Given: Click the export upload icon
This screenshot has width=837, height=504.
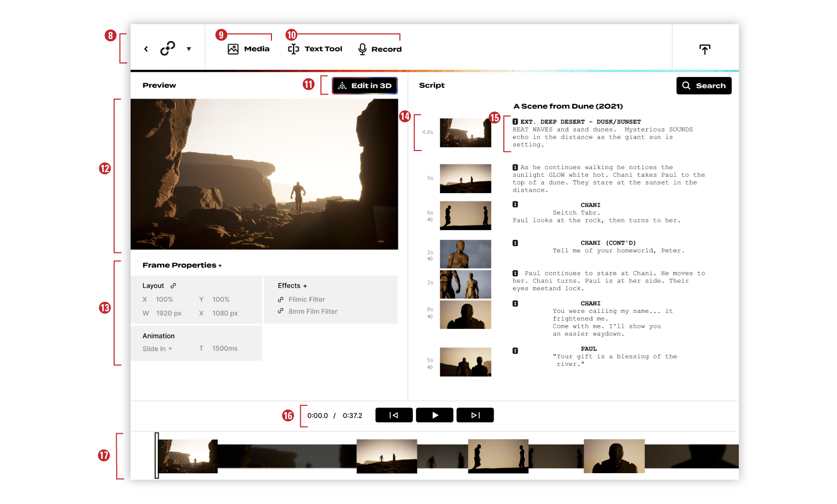Looking at the screenshot, I should 705,49.
